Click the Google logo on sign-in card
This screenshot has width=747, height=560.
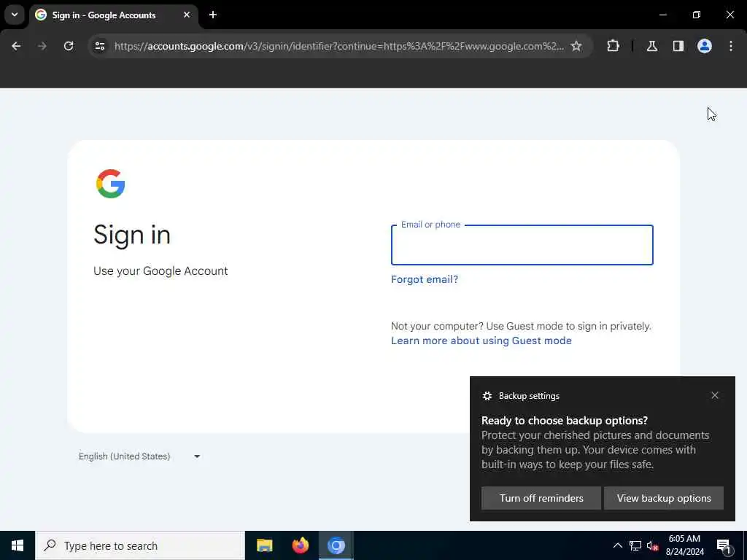tap(111, 184)
